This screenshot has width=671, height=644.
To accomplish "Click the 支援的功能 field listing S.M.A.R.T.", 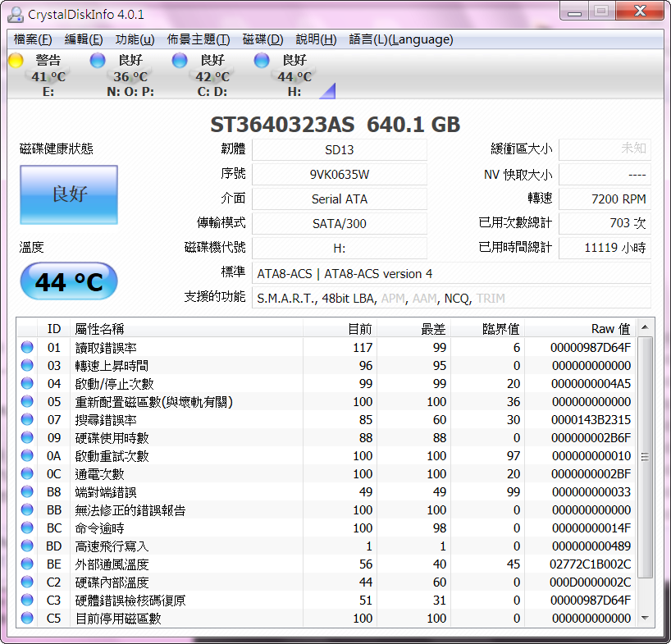I will click(x=451, y=298).
